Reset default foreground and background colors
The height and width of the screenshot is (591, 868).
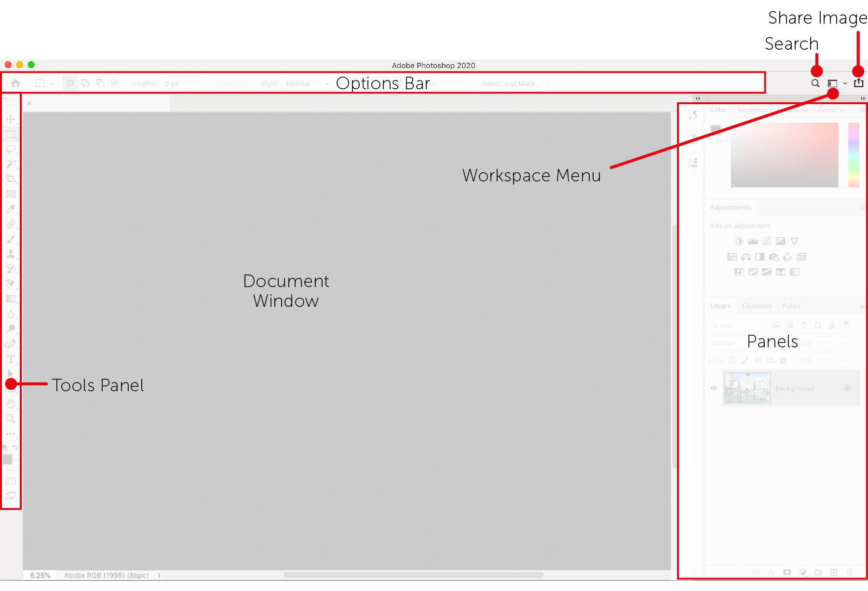click(5, 448)
